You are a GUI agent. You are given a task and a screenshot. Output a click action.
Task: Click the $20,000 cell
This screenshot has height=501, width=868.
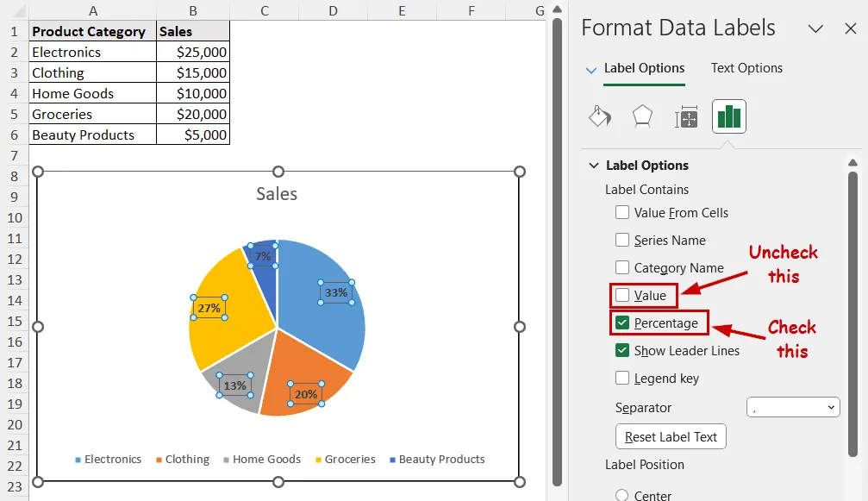[x=193, y=114]
